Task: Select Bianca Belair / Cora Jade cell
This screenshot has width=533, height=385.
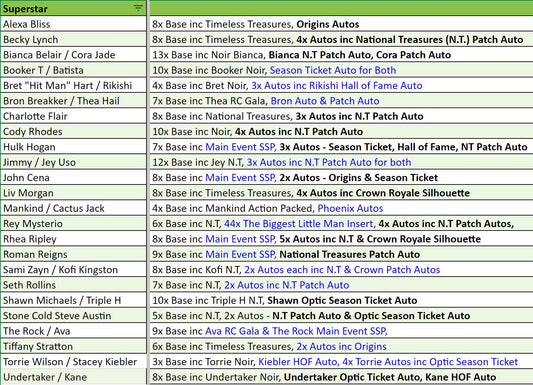Action: [73, 55]
